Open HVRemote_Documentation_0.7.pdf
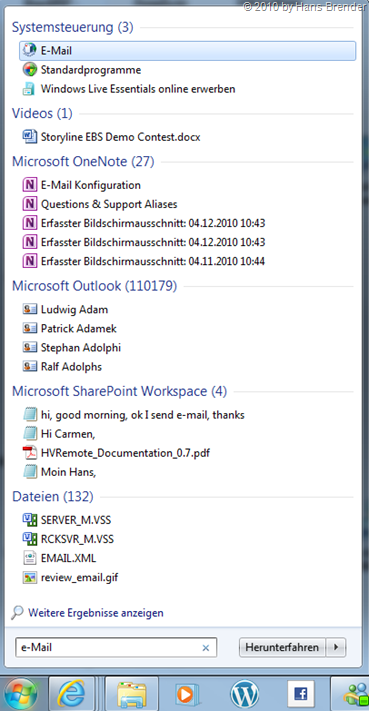The width and height of the screenshot is (369, 711). [x=125, y=453]
